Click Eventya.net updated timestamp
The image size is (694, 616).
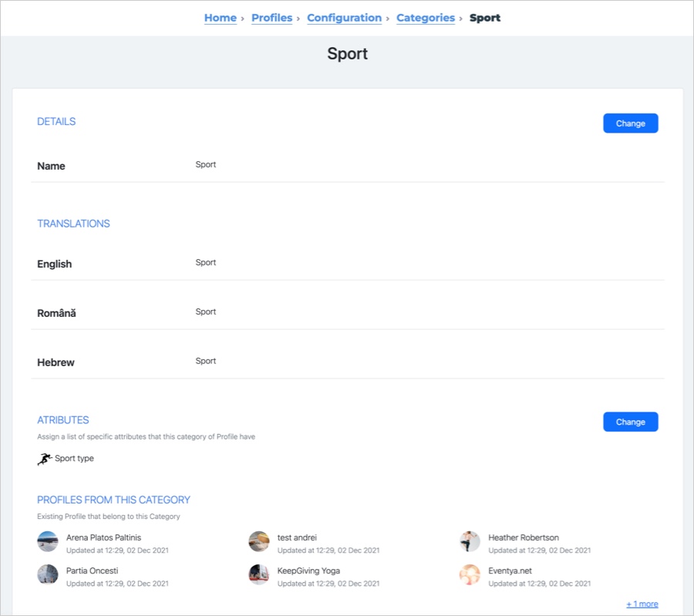[540, 584]
